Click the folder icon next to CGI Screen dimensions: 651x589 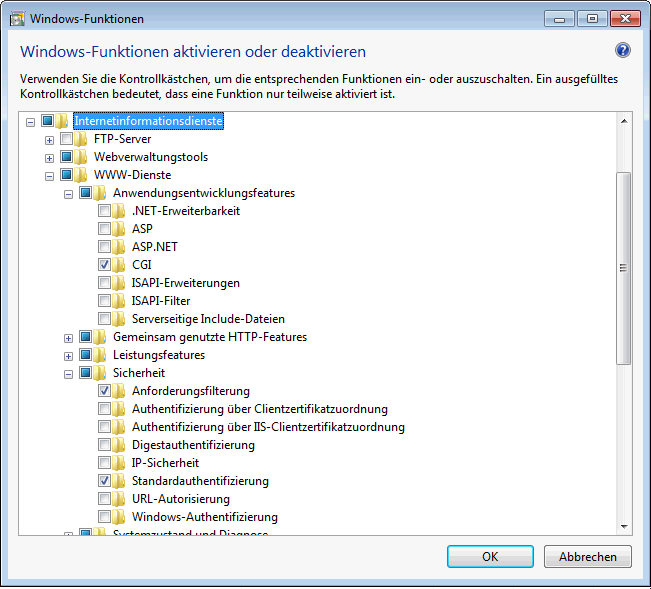coord(120,265)
